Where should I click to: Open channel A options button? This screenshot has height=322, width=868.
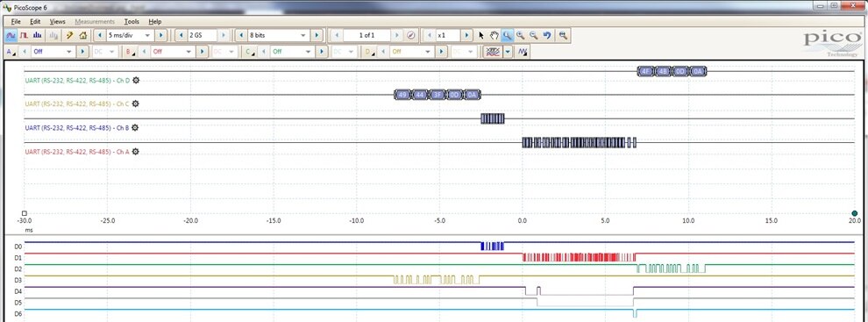11,52
